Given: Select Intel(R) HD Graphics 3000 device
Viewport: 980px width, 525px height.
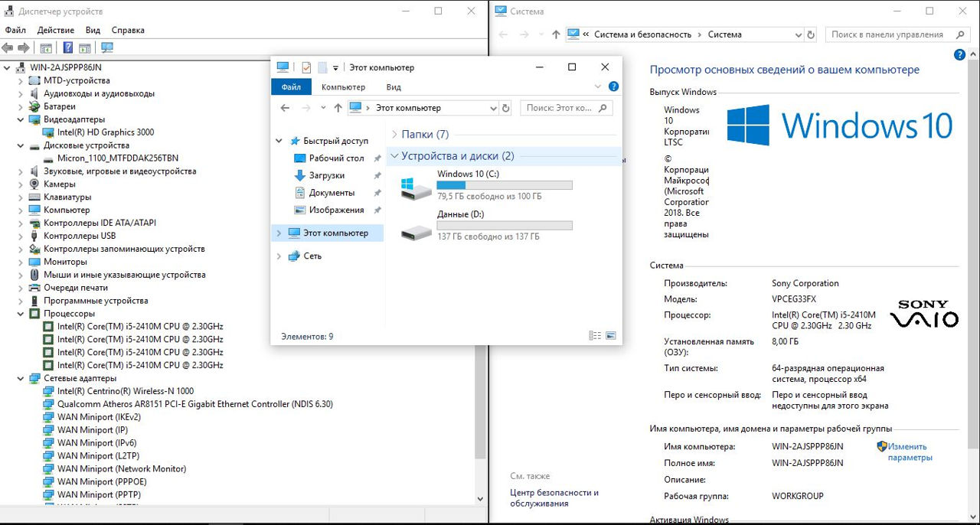Looking at the screenshot, I should pyautogui.click(x=105, y=132).
